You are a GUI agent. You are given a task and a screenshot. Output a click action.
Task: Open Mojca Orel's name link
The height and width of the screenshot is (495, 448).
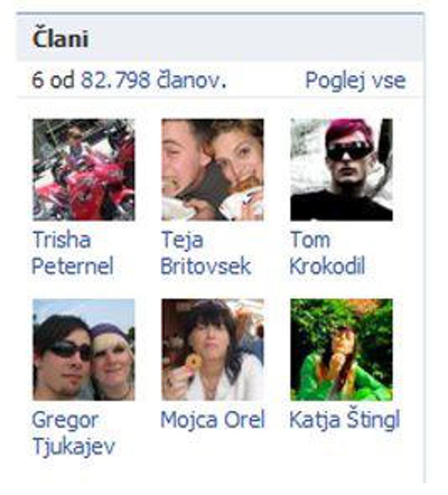pos(213,420)
